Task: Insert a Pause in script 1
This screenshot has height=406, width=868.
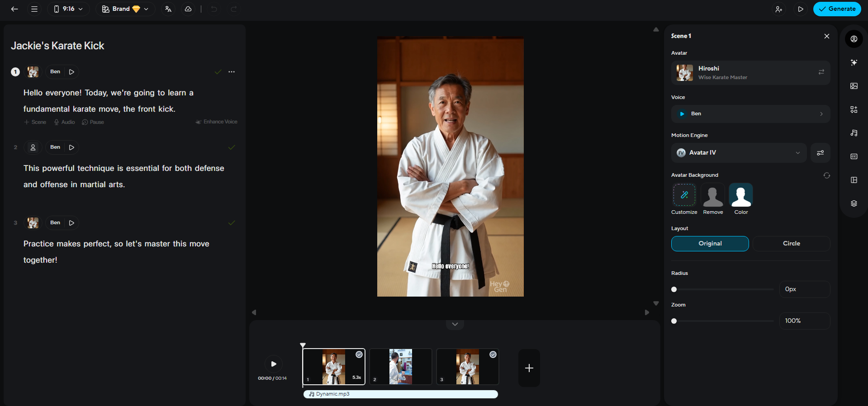Action: 93,122
